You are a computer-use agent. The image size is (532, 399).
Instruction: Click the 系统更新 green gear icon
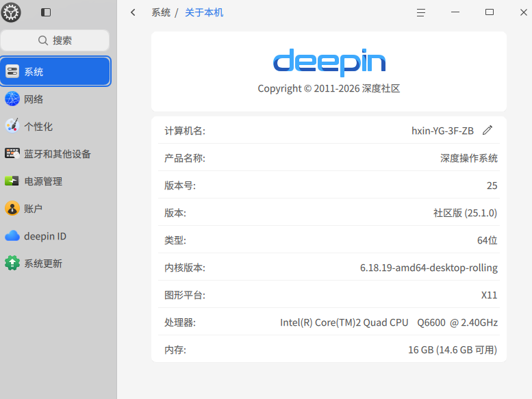(x=12, y=263)
